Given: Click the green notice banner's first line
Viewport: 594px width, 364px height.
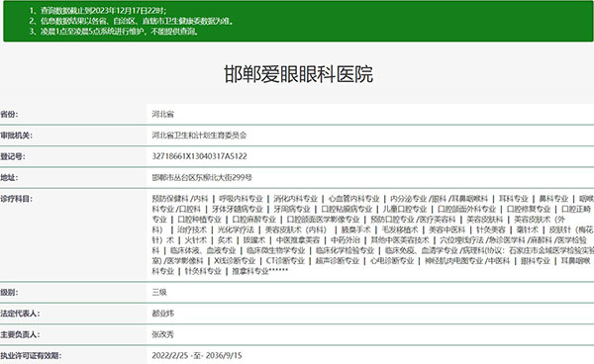Looking at the screenshot, I should 97,11.
